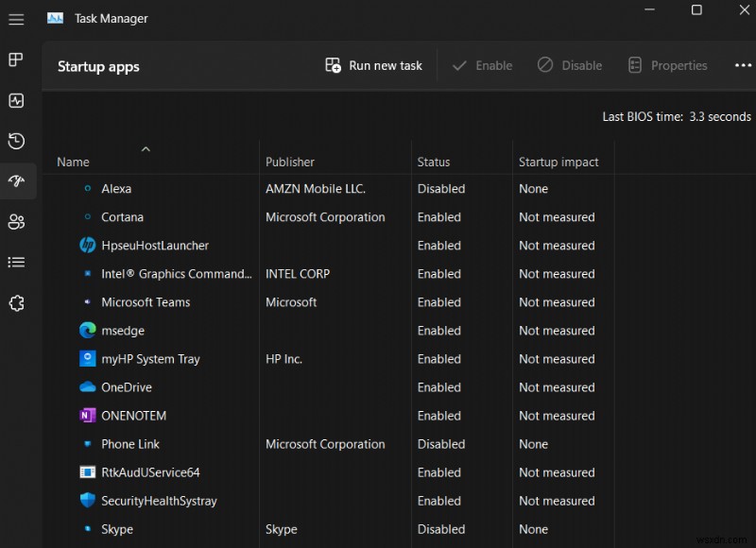Click the msedge browser icon

click(87, 330)
